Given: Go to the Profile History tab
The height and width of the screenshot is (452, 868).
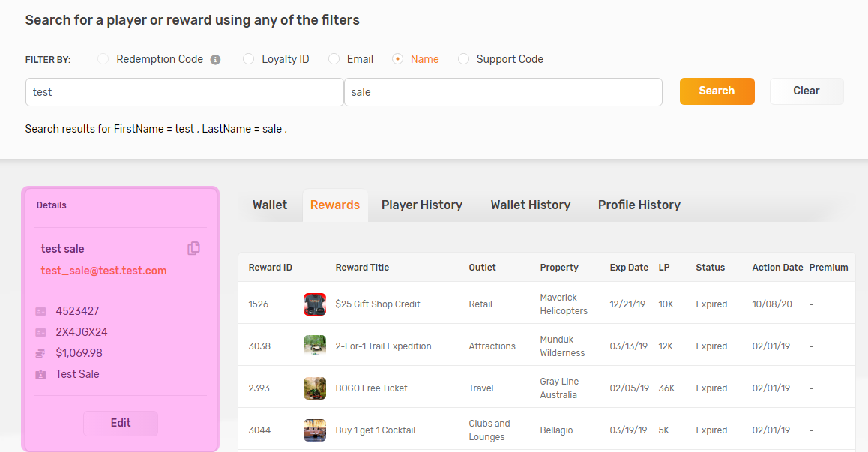Looking at the screenshot, I should pos(639,205).
